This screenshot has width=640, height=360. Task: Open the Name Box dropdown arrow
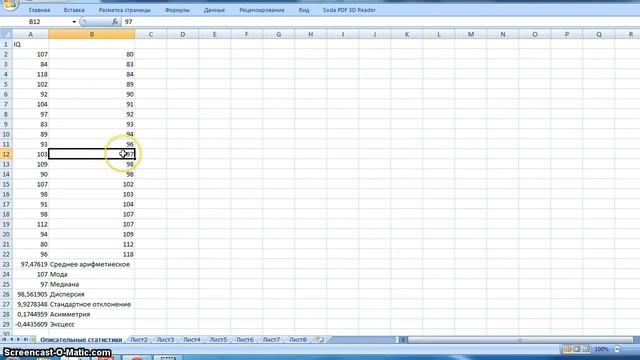click(74, 22)
